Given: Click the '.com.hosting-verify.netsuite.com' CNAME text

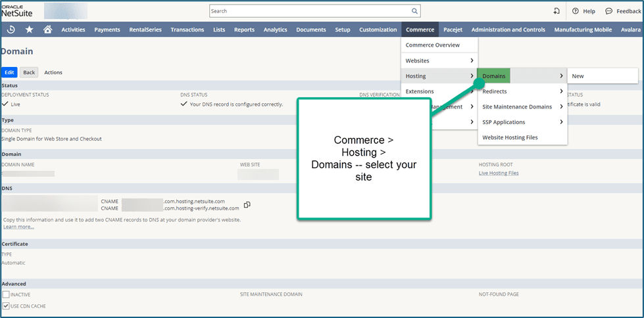Looking at the screenshot, I should [201, 208].
